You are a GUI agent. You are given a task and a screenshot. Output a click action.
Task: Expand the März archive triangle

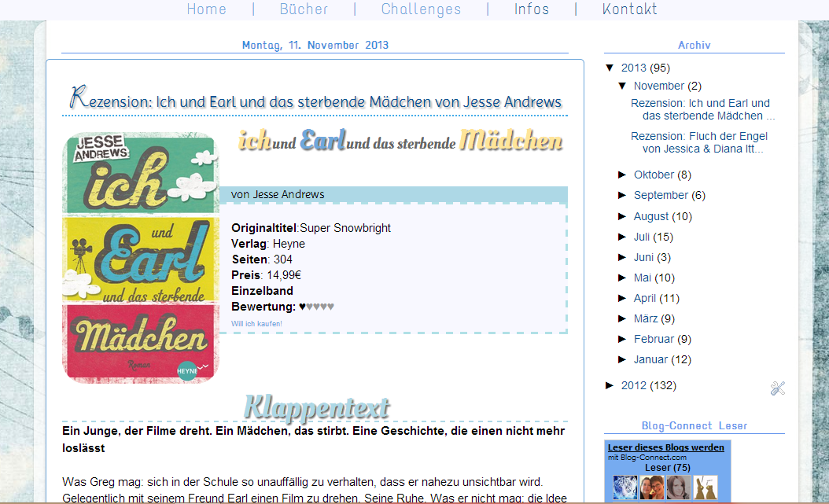622,318
